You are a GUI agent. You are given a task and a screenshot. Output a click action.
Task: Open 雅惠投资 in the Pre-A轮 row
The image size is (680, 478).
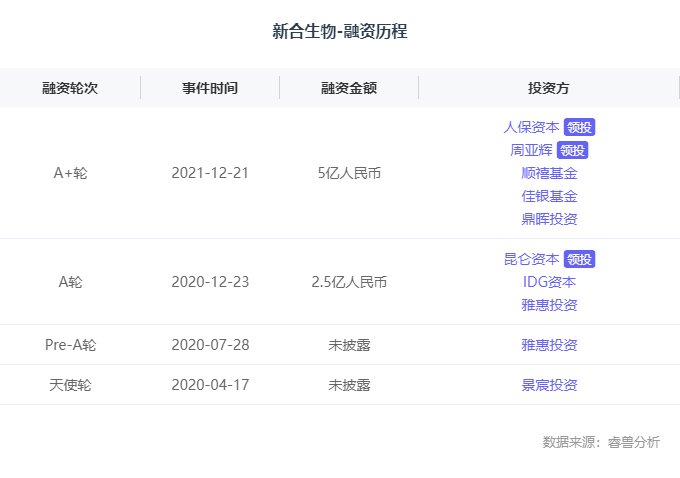(549, 345)
